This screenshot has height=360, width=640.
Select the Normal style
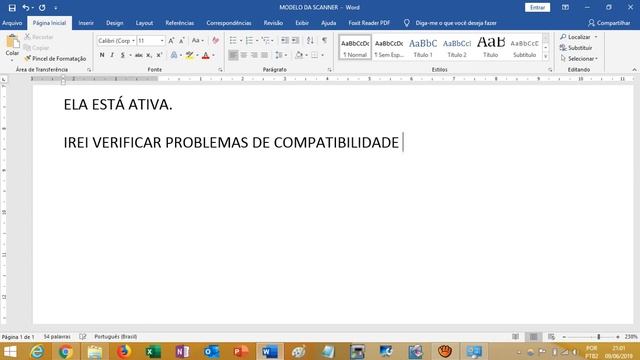click(x=355, y=48)
